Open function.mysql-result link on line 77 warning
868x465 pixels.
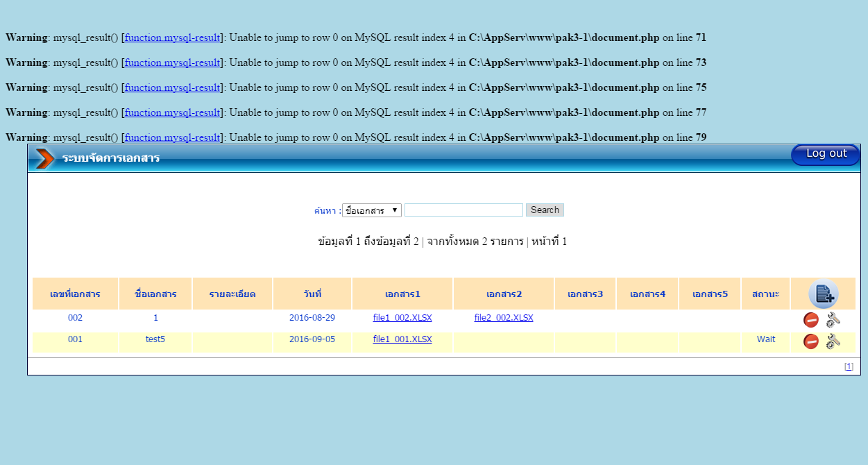click(x=173, y=112)
